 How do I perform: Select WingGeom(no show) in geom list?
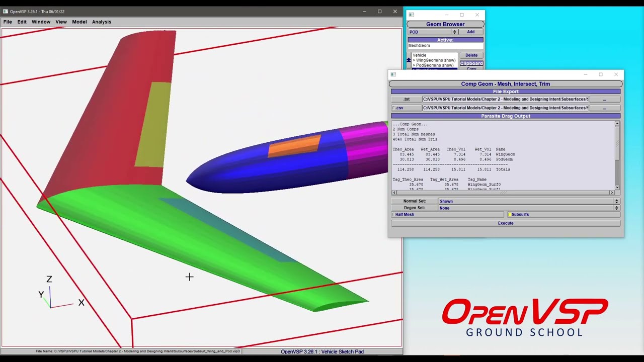click(x=434, y=60)
